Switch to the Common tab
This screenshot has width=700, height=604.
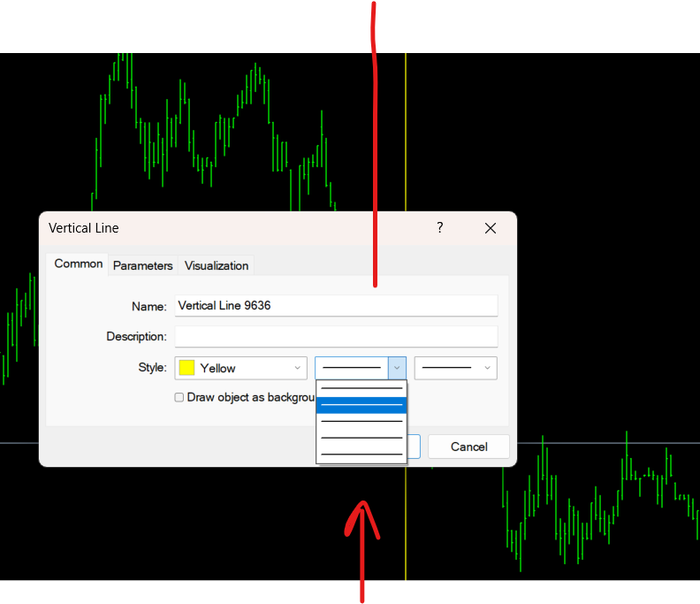(78, 264)
